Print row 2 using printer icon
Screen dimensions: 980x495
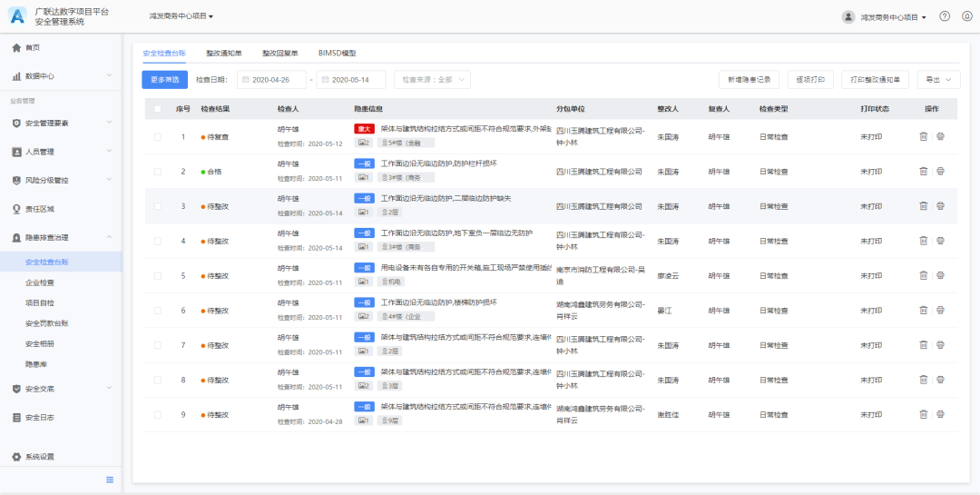(x=940, y=172)
